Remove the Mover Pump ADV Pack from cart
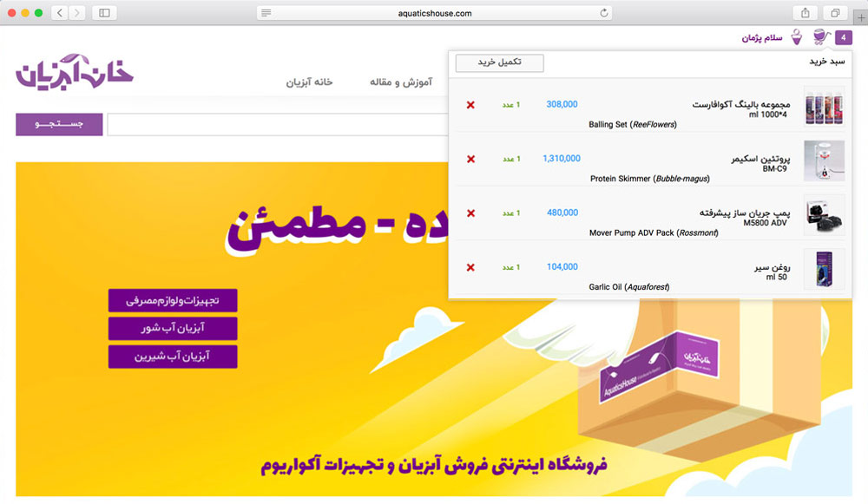 coord(470,213)
